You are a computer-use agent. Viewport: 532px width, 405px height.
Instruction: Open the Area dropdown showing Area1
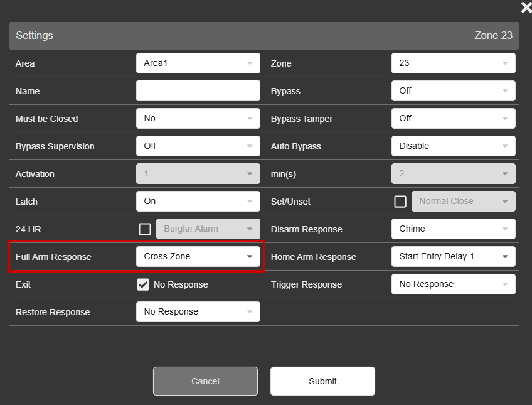[x=198, y=63]
